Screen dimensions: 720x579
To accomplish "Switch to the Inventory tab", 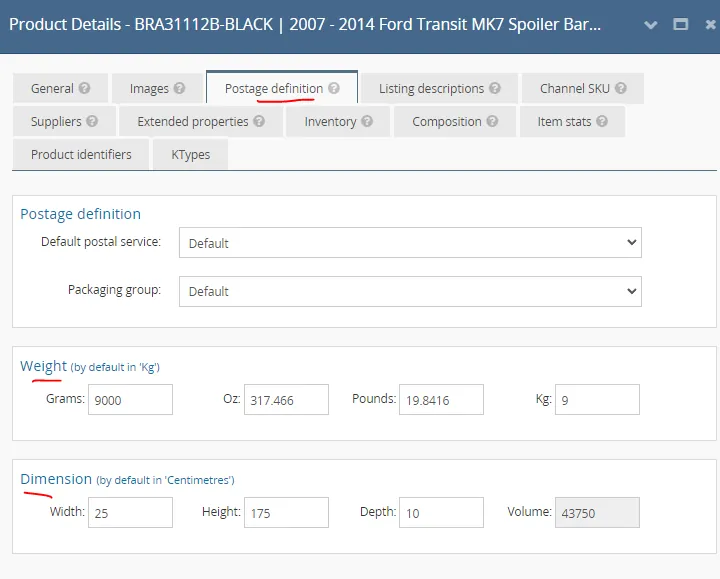I will 338,121.
